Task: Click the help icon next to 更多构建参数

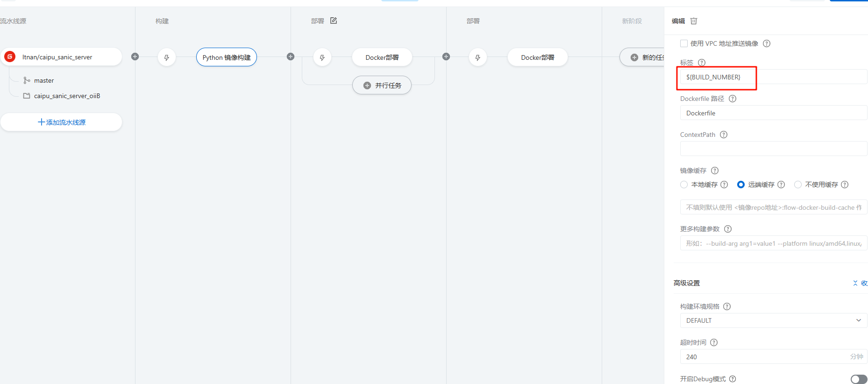Action: pos(728,229)
